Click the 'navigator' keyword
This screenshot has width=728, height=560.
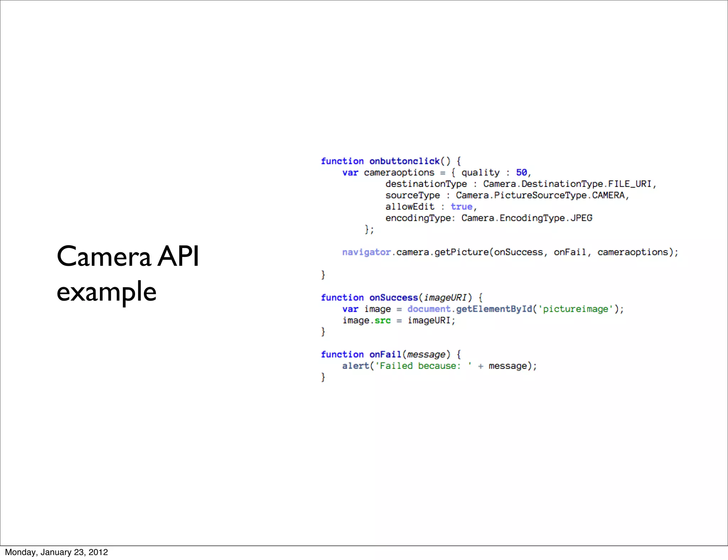(x=366, y=252)
